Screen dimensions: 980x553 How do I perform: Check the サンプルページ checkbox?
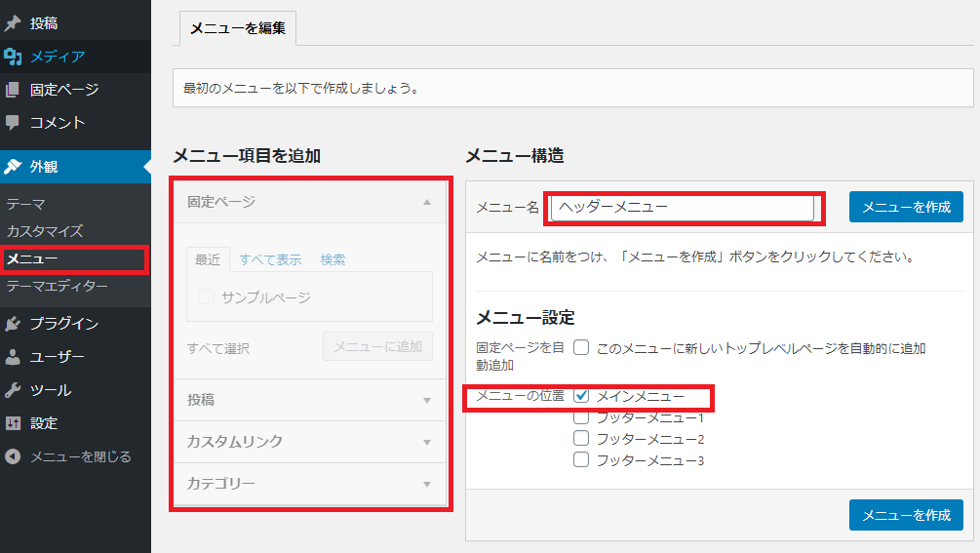(207, 296)
